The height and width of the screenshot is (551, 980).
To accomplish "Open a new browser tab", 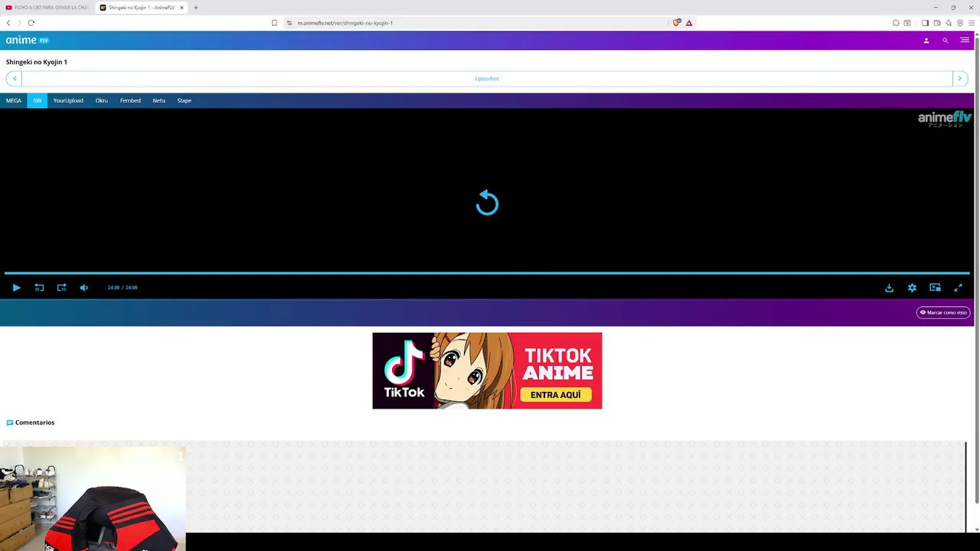I will coord(196,8).
